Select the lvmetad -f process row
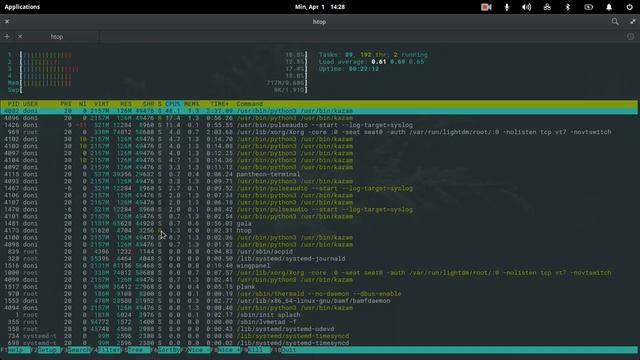The width and height of the screenshot is (640, 360). (x=319, y=322)
